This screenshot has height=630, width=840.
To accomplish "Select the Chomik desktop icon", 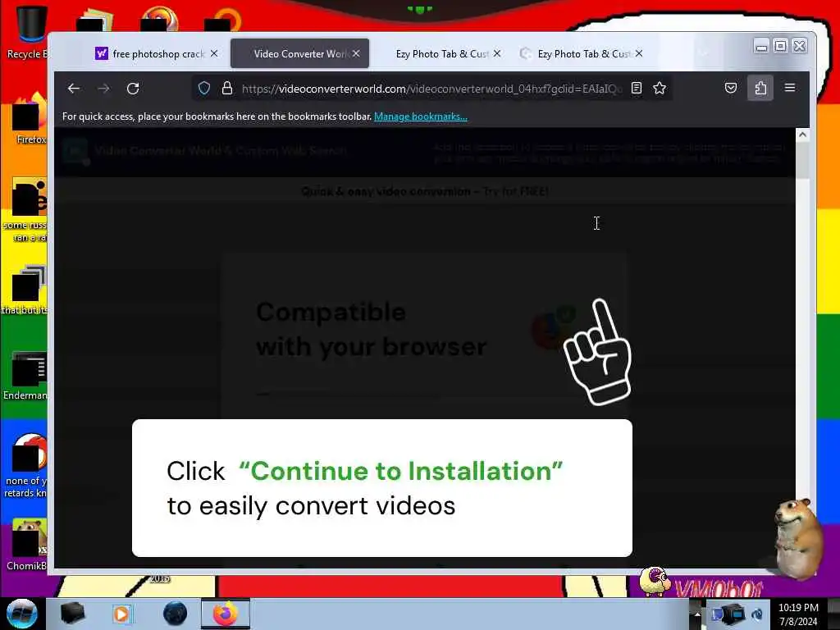I will click(x=25, y=544).
